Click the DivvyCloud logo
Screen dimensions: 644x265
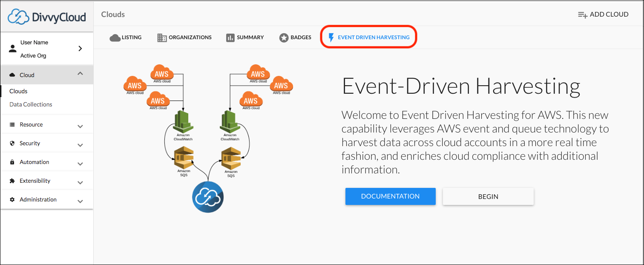tap(47, 17)
